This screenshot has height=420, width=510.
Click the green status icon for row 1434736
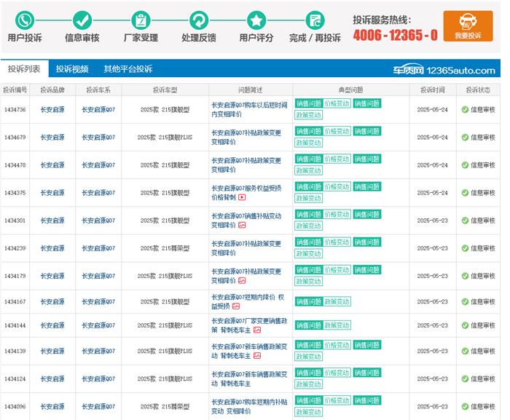pyautogui.click(x=465, y=110)
